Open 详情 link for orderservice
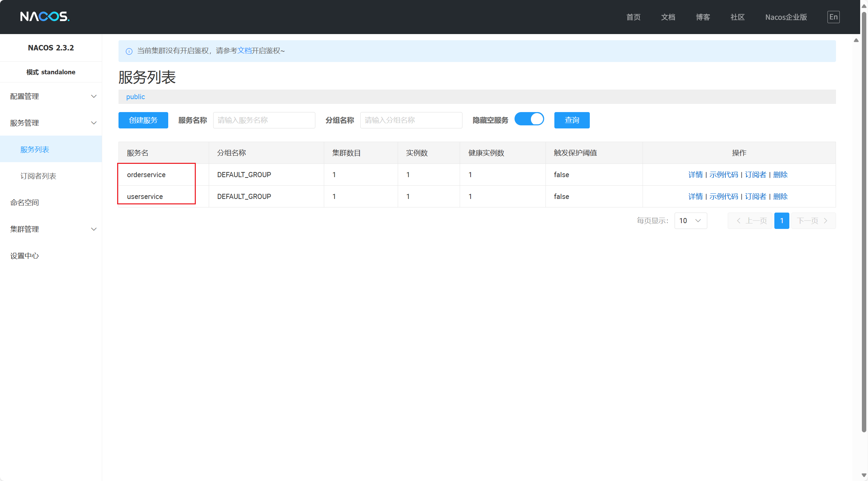The image size is (868, 481). pos(695,175)
